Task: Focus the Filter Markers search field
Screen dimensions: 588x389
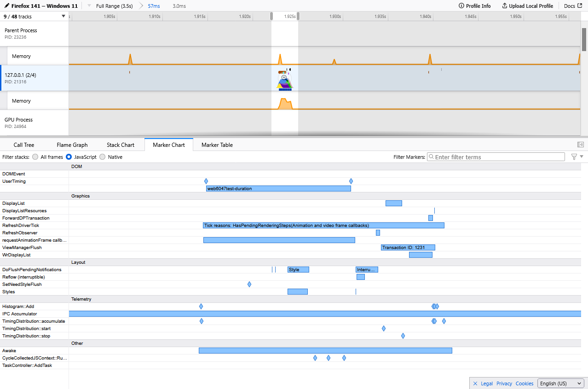Action: [496, 157]
